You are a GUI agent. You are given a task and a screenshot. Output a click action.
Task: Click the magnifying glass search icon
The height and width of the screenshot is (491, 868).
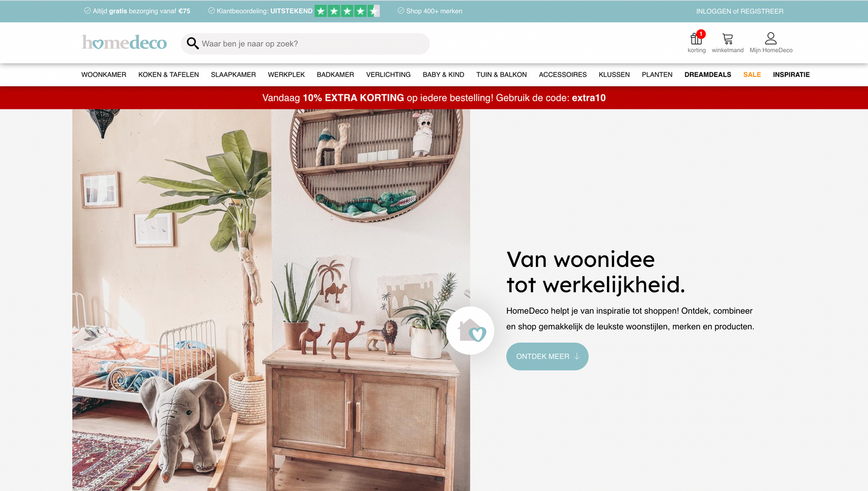pyautogui.click(x=193, y=43)
